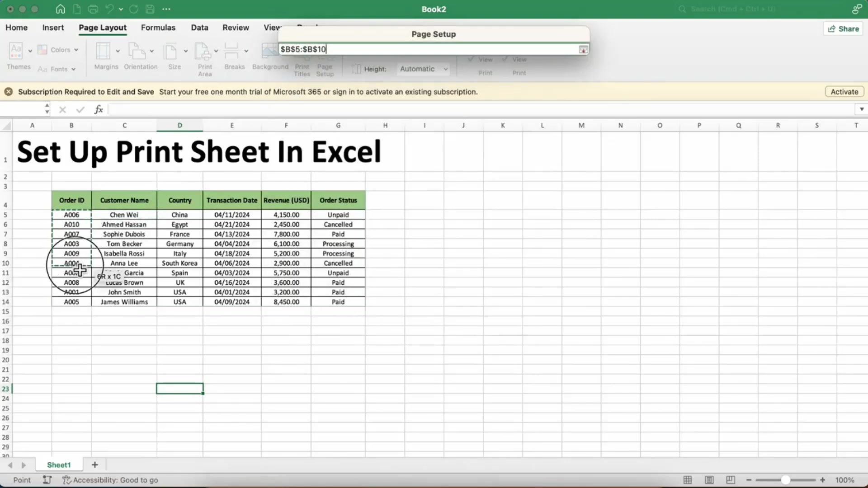Click cell with revenue 8,450.00
This screenshot has height=488, width=868.
coord(286,302)
